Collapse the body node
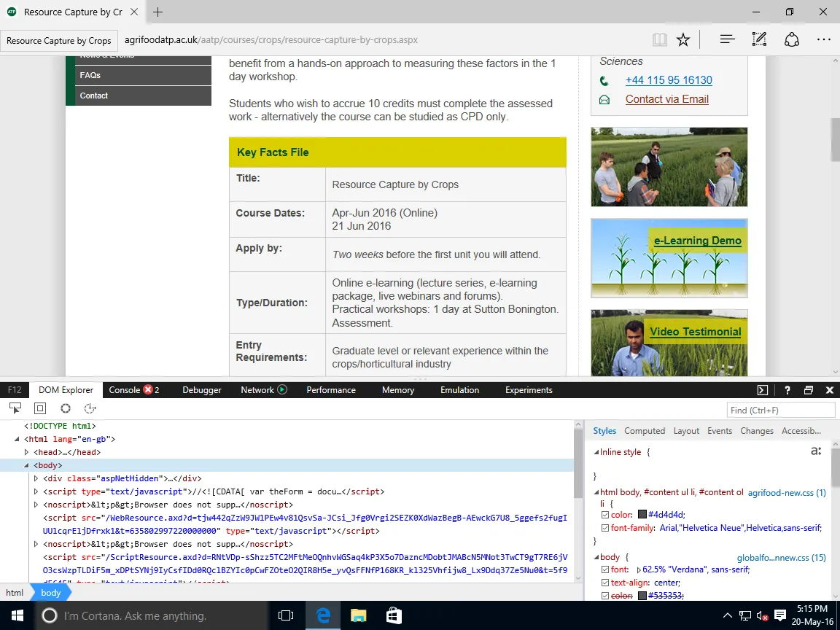Viewport: 840px width, 630px height. pos(26,465)
